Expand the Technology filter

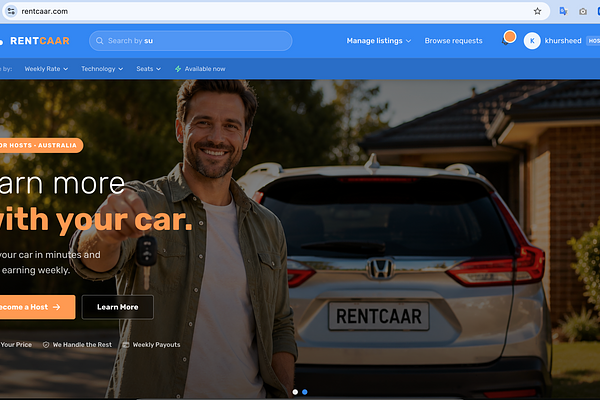pyautogui.click(x=102, y=69)
